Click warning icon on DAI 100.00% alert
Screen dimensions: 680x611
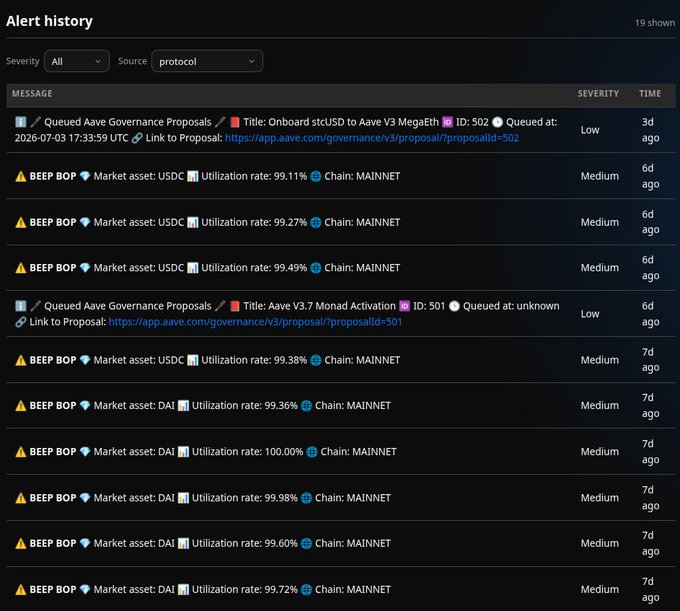[x=21, y=451]
